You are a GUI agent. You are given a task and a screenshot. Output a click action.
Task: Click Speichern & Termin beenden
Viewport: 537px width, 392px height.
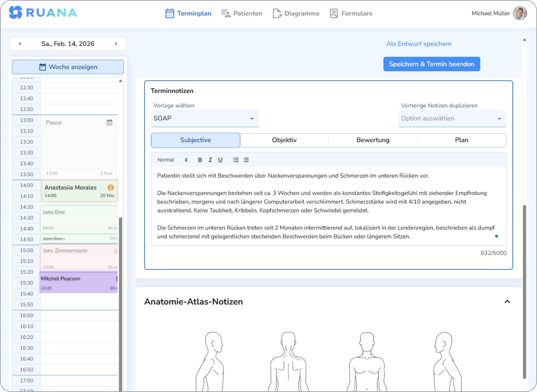(432, 64)
